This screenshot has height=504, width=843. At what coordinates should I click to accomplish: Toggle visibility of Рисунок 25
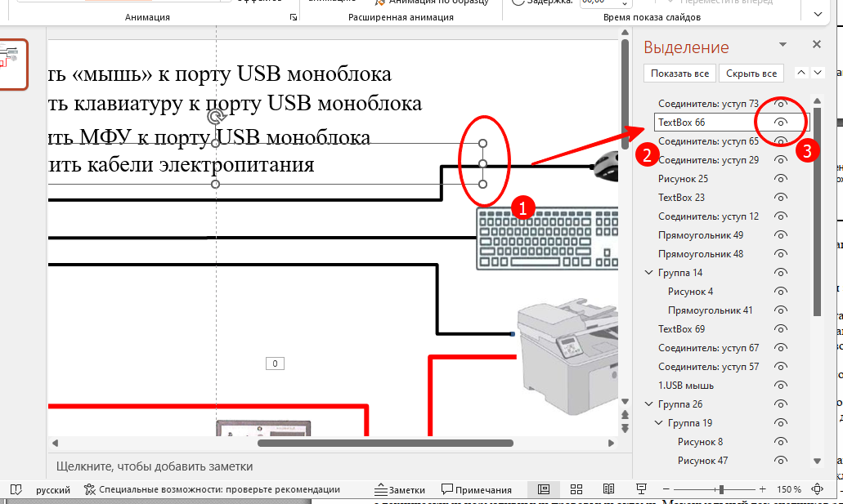coord(780,178)
